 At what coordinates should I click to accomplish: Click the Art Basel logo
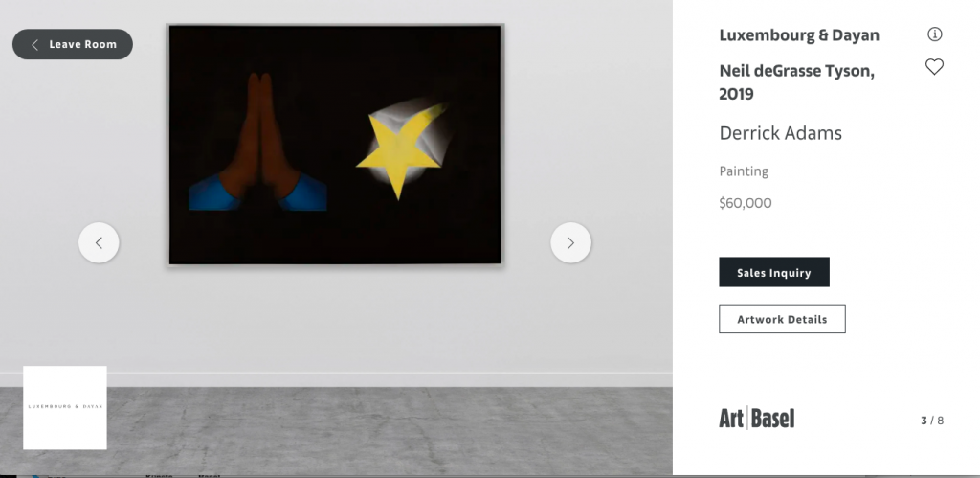click(x=756, y=419)
